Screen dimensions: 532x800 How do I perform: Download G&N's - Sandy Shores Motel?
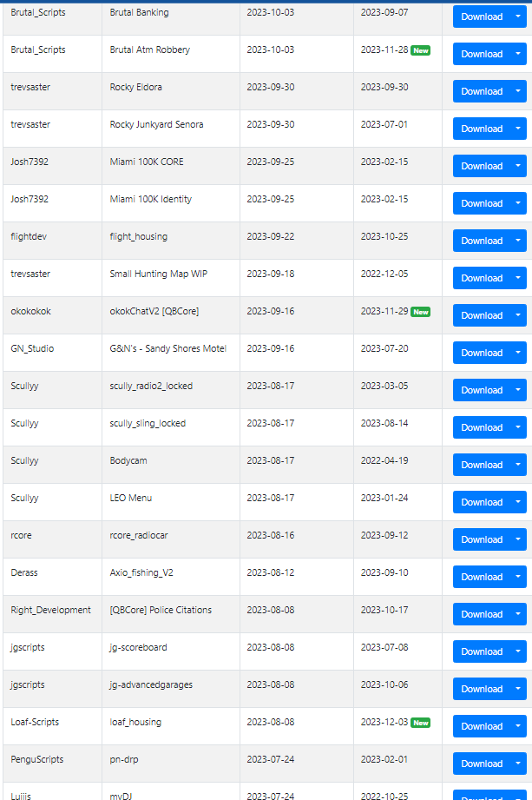tap(482, 353)
